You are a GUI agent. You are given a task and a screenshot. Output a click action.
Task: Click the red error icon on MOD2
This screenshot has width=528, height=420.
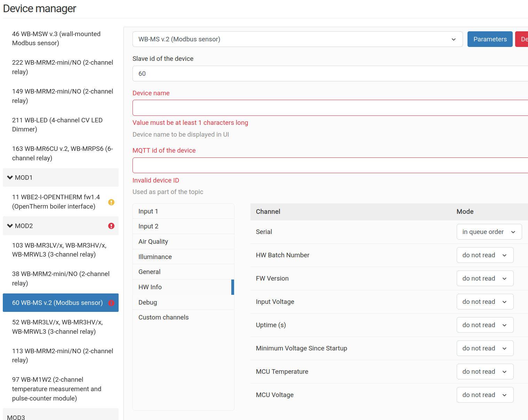point(111,226)
